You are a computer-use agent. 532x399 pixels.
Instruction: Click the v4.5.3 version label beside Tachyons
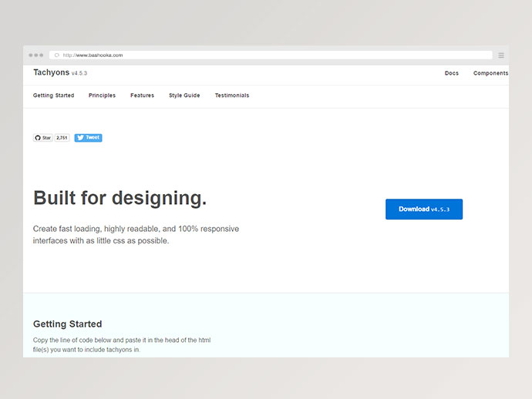point(79,73)
